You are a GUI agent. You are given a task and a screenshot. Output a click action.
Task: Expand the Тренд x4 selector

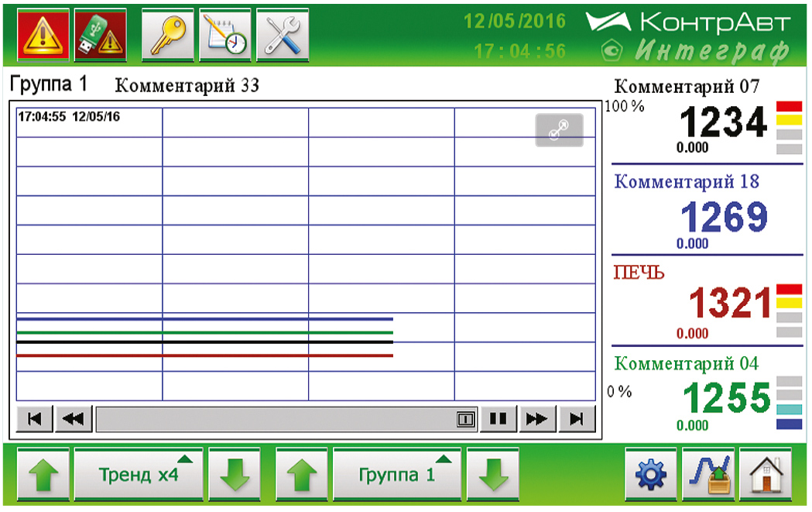[x=139, y=473]
